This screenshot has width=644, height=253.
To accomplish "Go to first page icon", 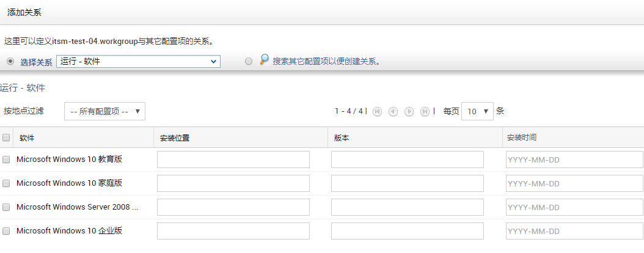I will tap(377, 111).
